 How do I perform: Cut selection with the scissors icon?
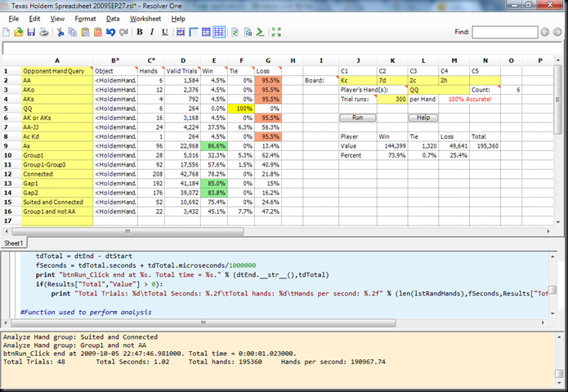[x=60, y=33]
